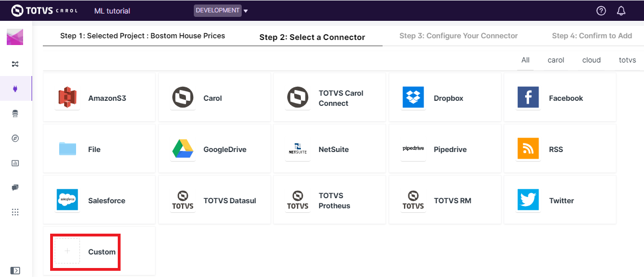Filter connectors by carol
The height and width of the screenshot is (277, 644).
point(556,60)
